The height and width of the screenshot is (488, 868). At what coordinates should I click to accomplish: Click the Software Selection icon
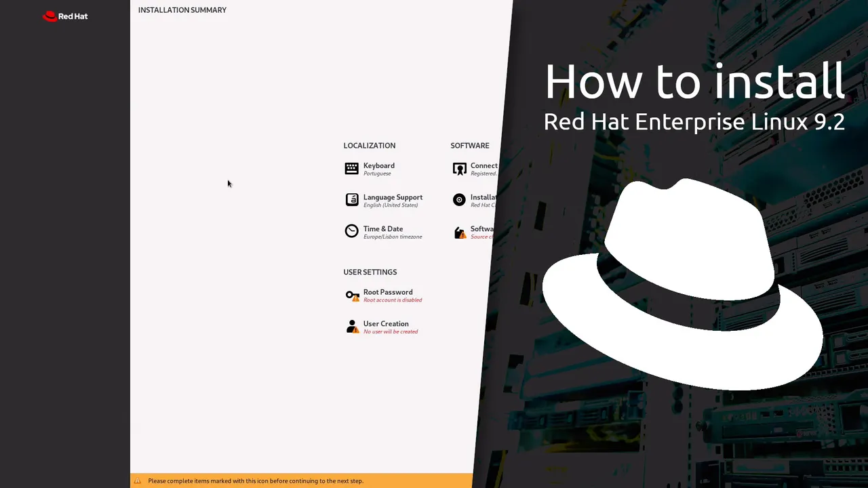click(x=459, y=232)
